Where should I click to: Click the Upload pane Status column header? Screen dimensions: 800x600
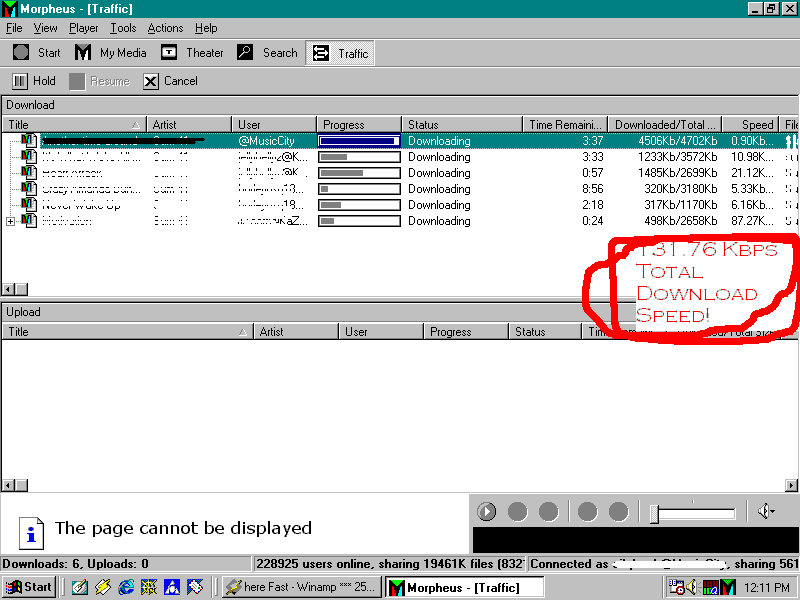click(545, 332)
